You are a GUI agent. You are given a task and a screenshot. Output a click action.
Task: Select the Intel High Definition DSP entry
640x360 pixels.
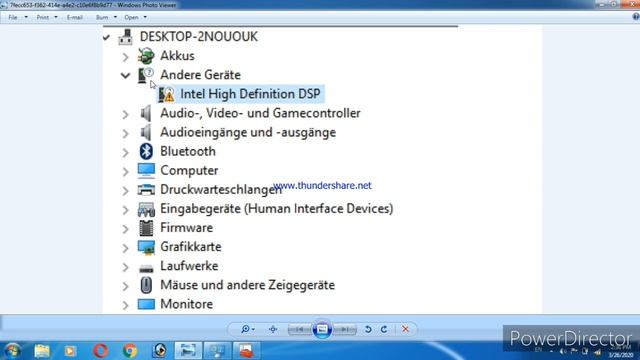coord(250,94)
